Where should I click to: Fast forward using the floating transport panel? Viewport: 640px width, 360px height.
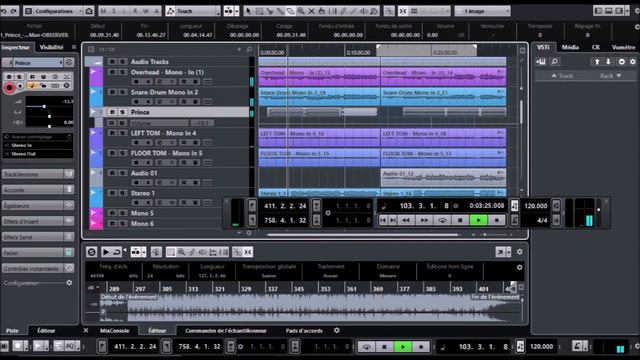[424, 220]
